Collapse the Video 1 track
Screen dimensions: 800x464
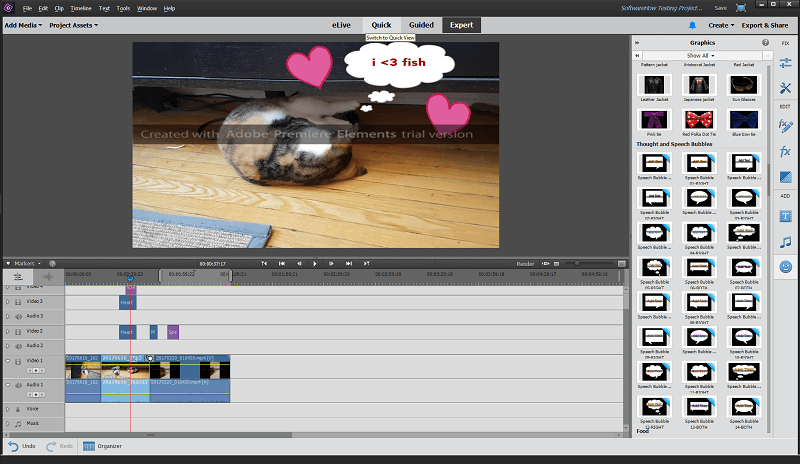8,361
